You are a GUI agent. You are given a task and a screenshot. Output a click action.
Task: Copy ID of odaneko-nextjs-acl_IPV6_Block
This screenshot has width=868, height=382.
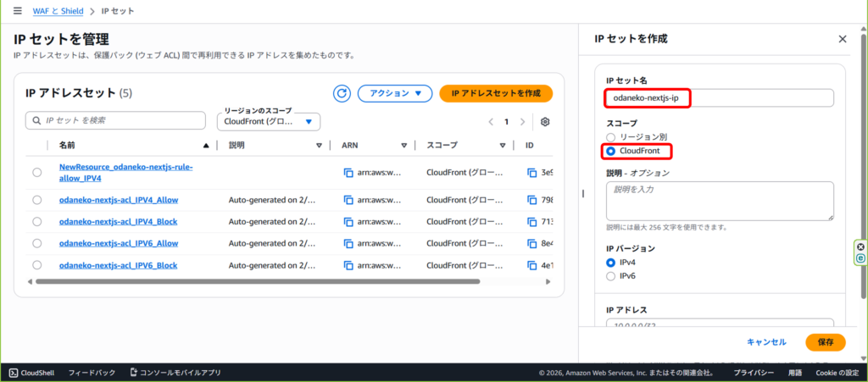click(x=531, y=265)
